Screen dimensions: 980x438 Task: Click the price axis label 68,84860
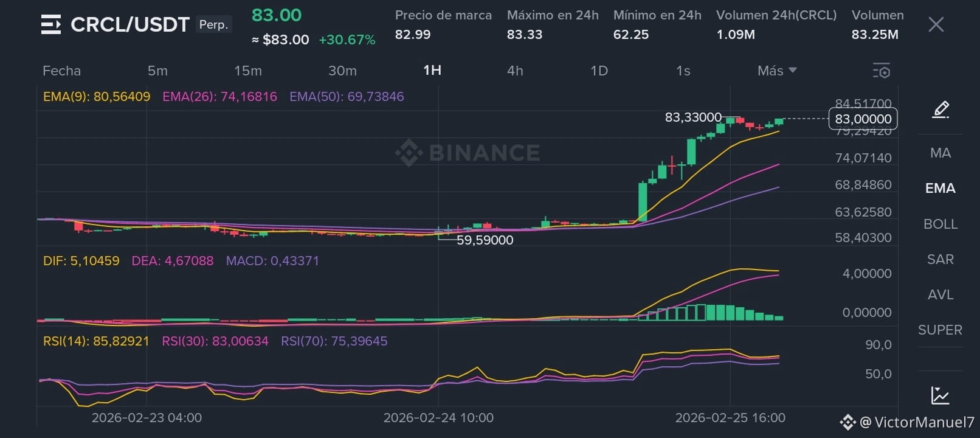(x=863, y=184)
